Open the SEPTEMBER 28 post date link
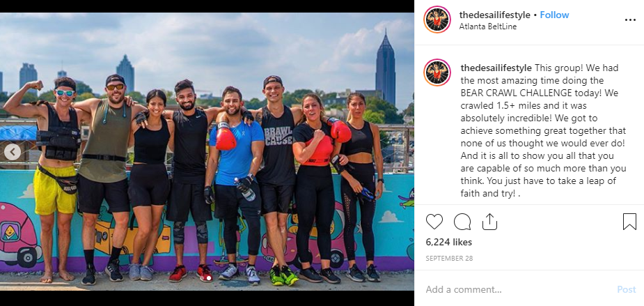The image size is (644, 306). (449, 259)
